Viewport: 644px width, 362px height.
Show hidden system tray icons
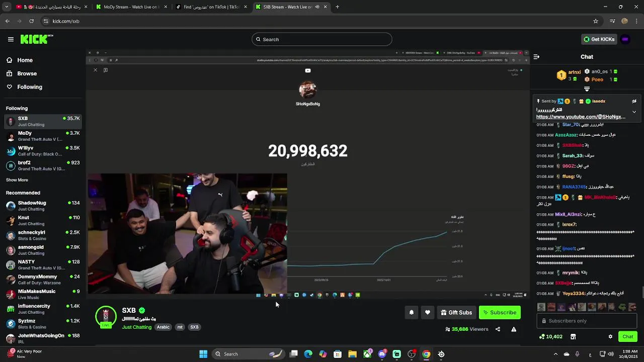555,354
